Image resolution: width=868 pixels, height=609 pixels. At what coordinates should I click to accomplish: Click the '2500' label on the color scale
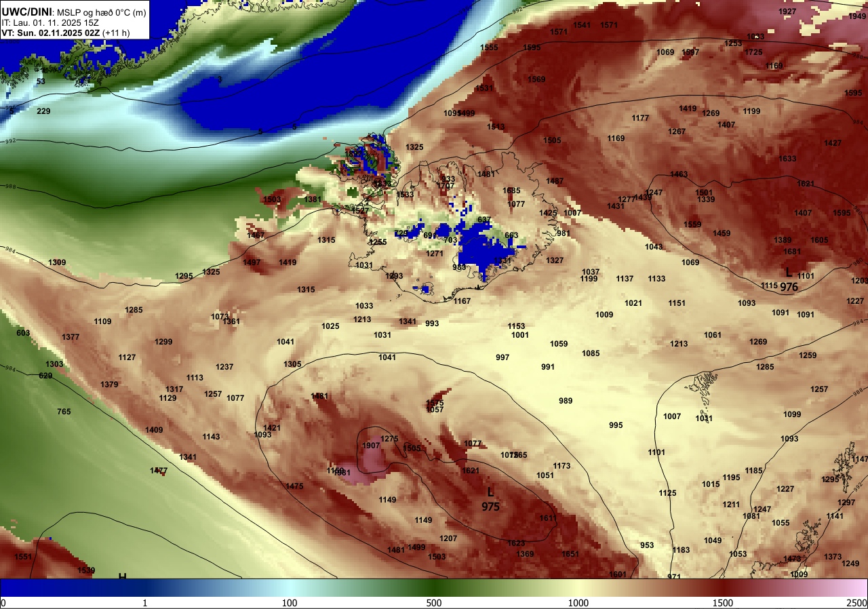click(857, 603)
